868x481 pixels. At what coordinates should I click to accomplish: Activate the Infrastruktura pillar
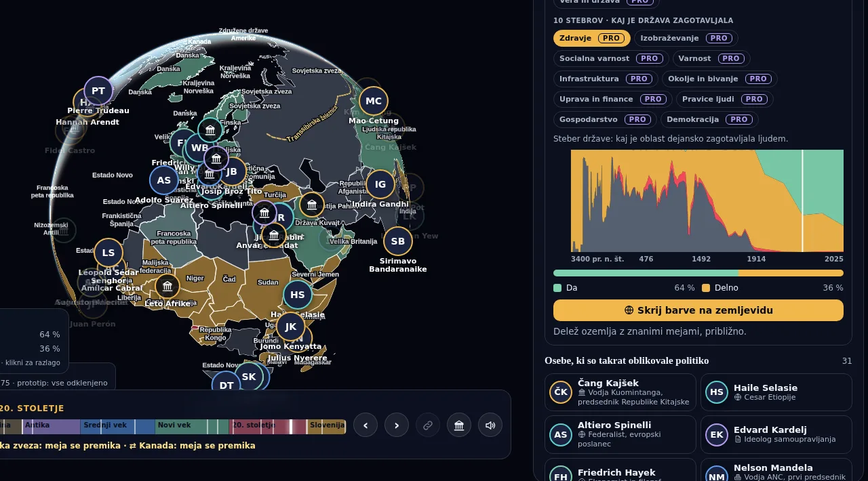[606, 79]
